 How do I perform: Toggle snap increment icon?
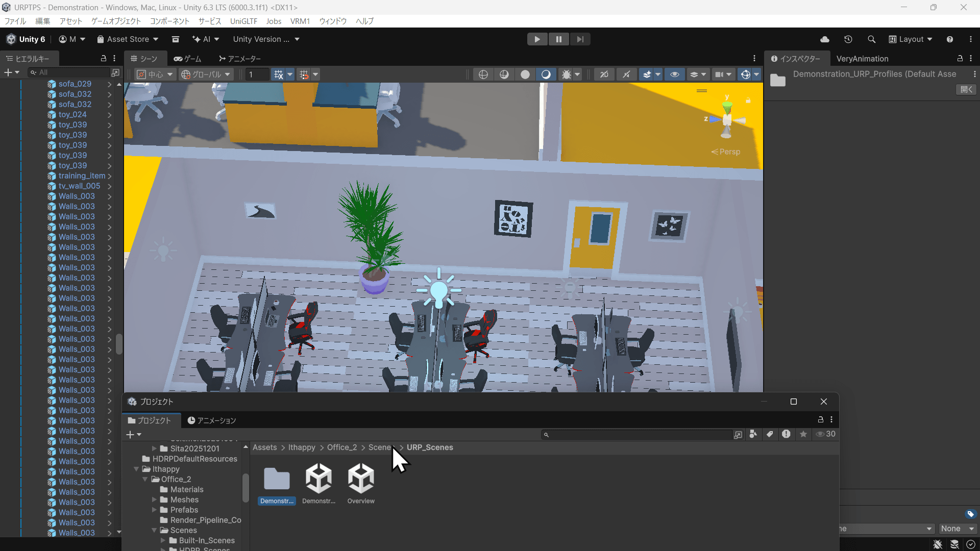304,74
